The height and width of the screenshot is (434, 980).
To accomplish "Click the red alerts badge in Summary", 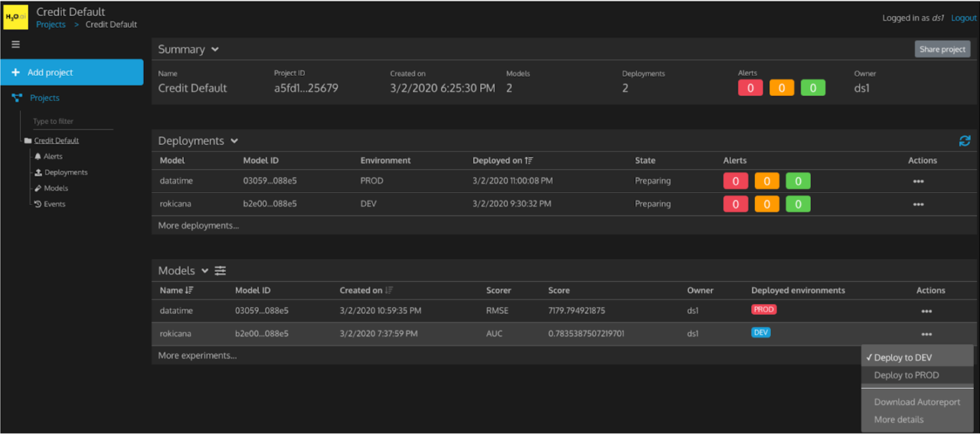I will click(750, 88).
